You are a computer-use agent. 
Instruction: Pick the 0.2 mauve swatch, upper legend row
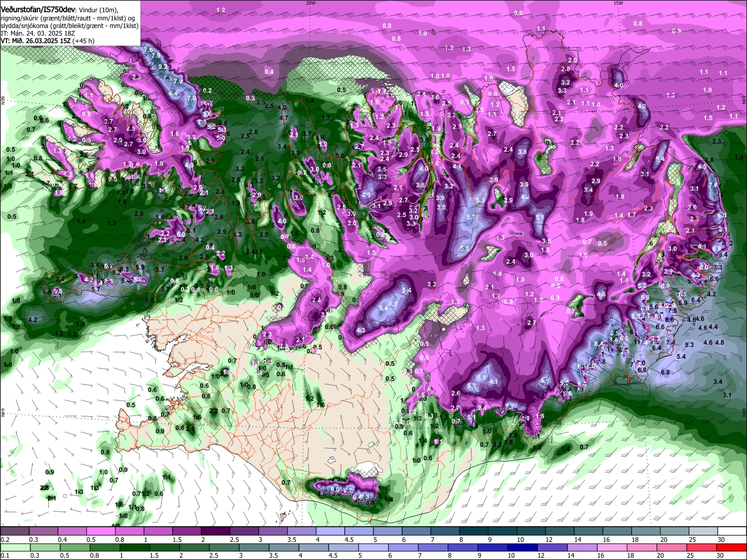(x=15, y=531)
